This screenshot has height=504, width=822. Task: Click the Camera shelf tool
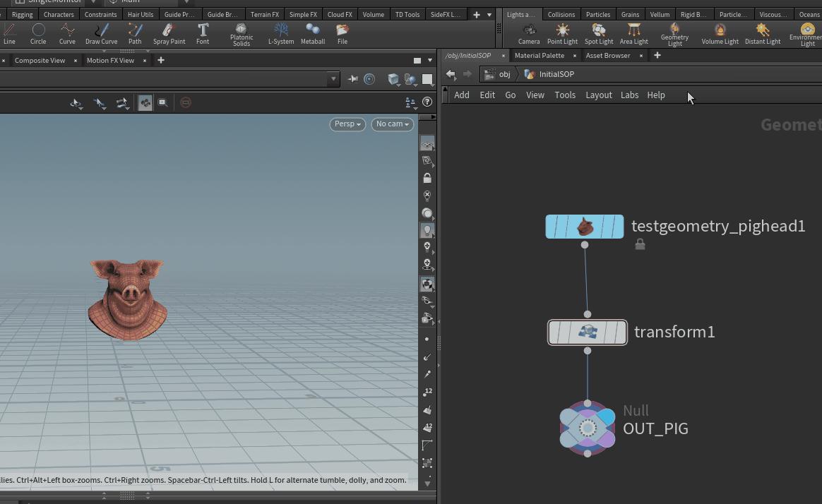[x=528, y=33]
